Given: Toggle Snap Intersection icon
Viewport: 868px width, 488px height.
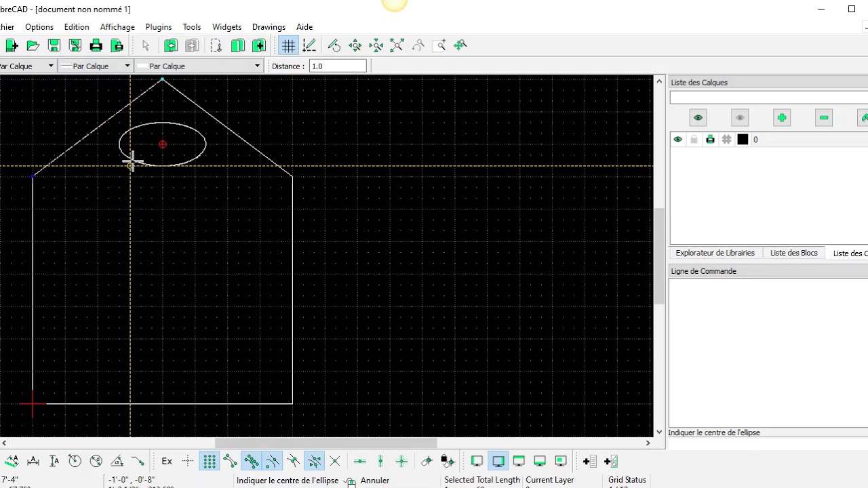Looking at the screenshot, I should pos(335,462).
